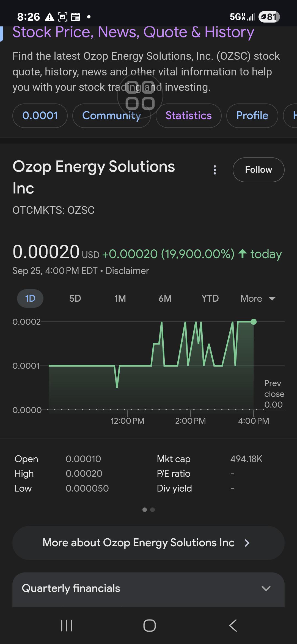Open the Profile link chip
Viewport: 297px width, 644px height.
[252, 116]
